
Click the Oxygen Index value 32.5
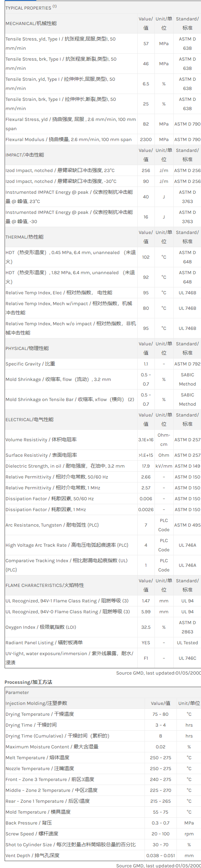146,627
